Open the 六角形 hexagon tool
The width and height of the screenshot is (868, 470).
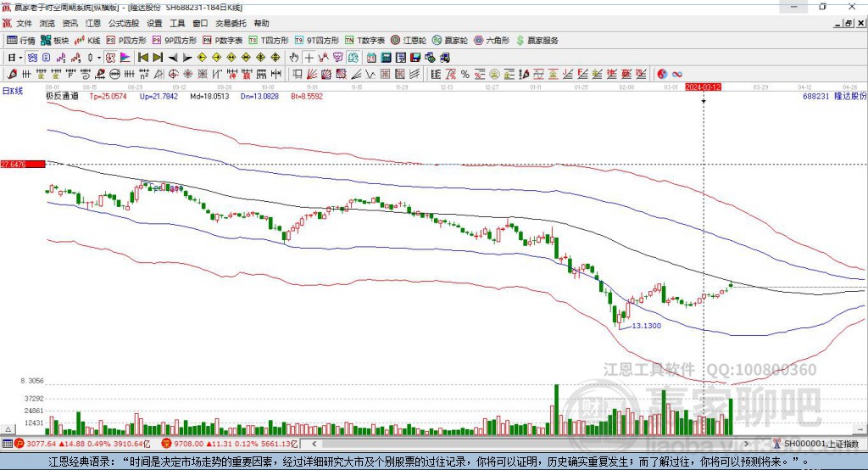(x=492, y=40)
